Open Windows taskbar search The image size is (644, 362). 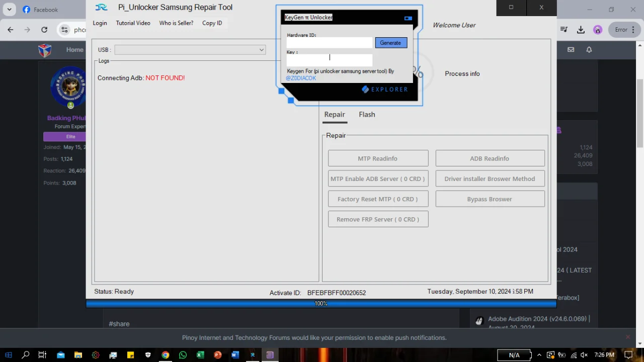(26, 355)
